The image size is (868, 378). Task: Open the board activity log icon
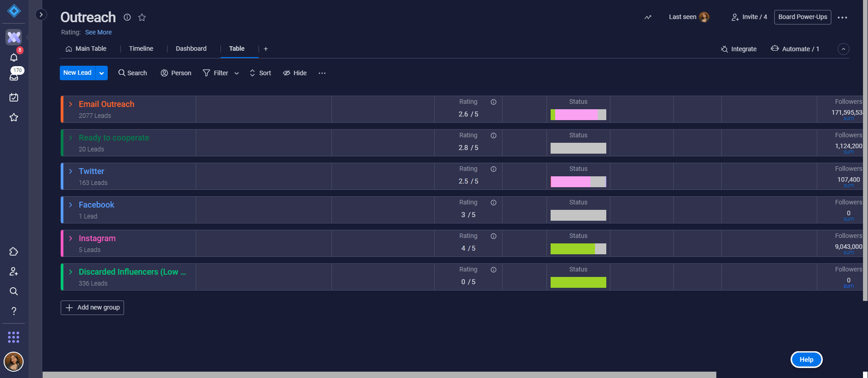click(648, 17)
